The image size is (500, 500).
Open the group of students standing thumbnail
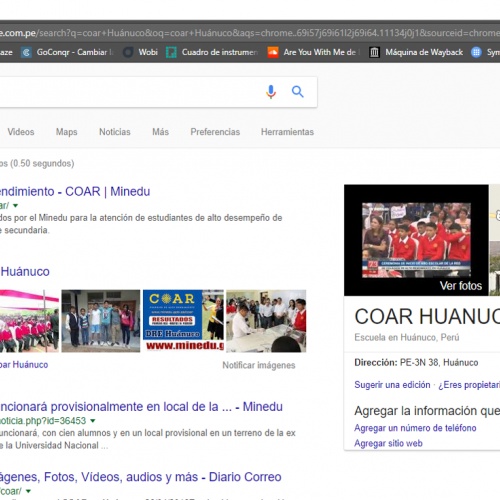[x=101, y=321]
